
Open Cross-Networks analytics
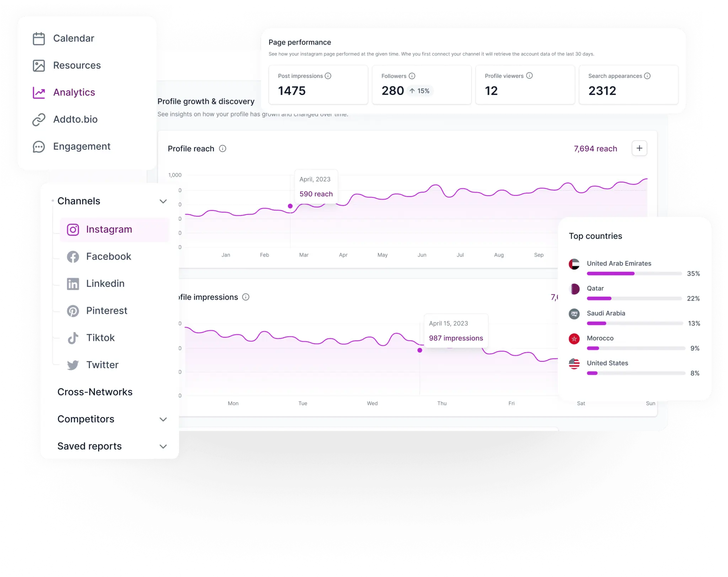pos(95,392)
